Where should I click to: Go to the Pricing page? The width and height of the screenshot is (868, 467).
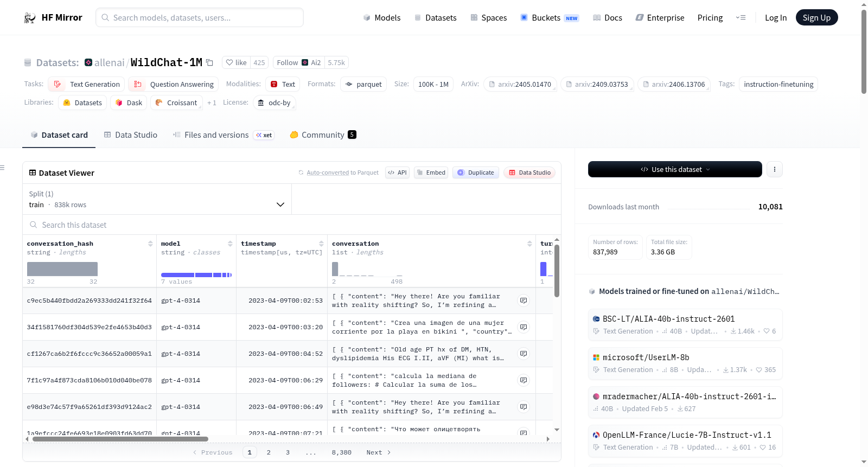click(710, 17)
